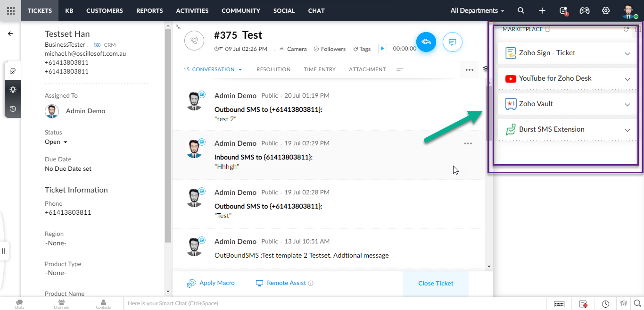Open Channels in the bottom bar
644x310 pixels.
point(61,304)
